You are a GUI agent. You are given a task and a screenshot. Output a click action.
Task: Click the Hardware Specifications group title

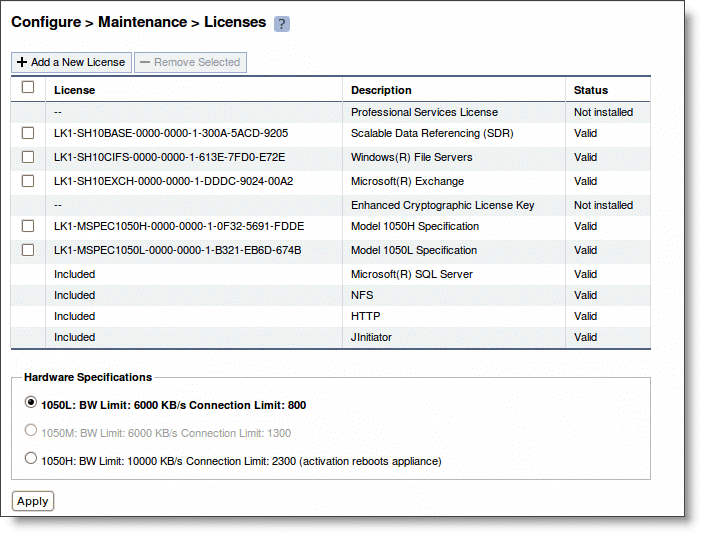pos(88,377)
